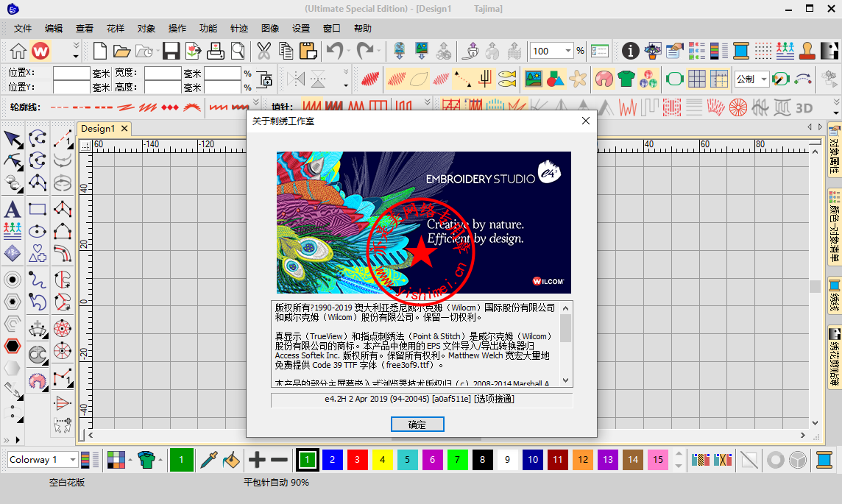This screenshot has width=842, height=504.
Task: Open print preview with the magnifier page icon
Action: (x=238, y=51)
